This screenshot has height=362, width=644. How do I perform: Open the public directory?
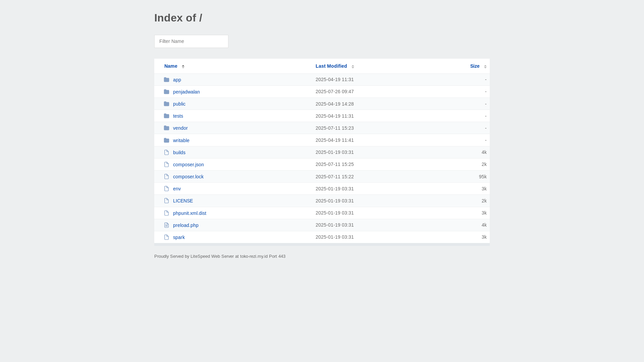coord(179,104)
